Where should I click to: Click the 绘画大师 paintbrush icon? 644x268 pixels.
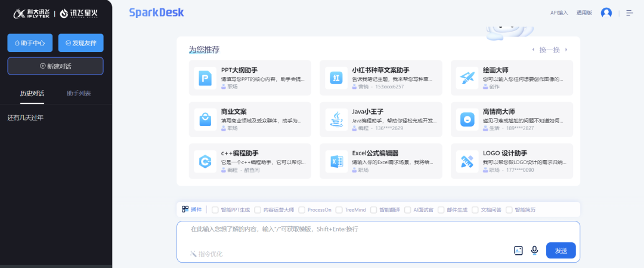tap(467, 78)
